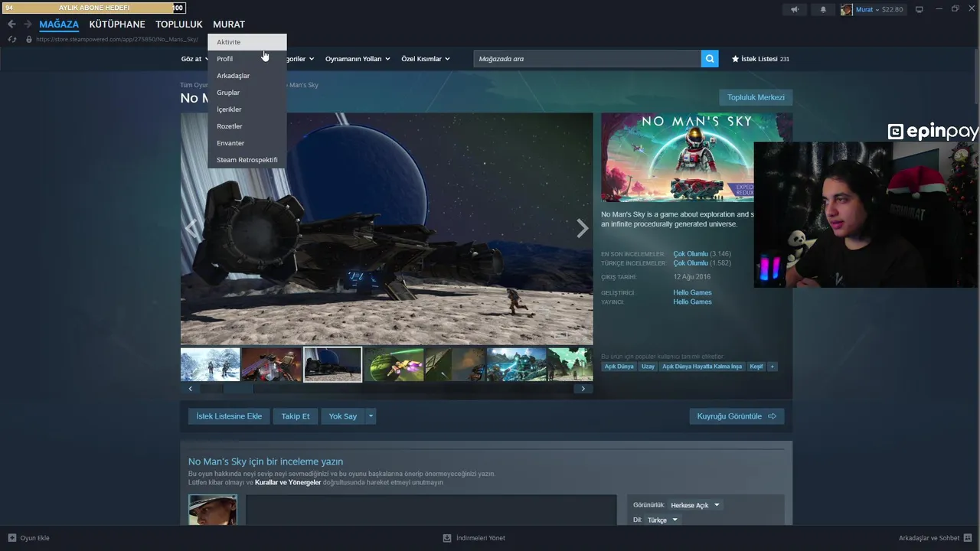
Task: Expand the Özel Kısımlar dropdown
Action: [x=426, y=59]
